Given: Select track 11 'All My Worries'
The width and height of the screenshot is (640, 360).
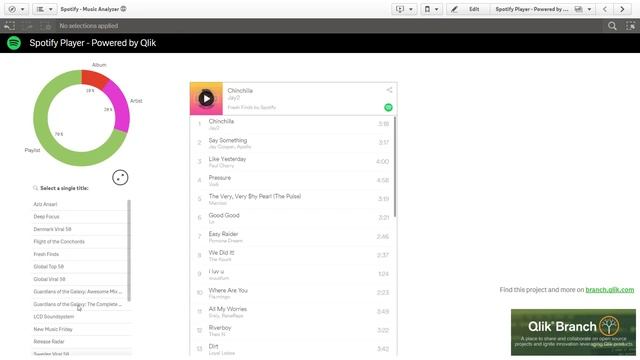Looking at the screenshot, I should point(292,312).
